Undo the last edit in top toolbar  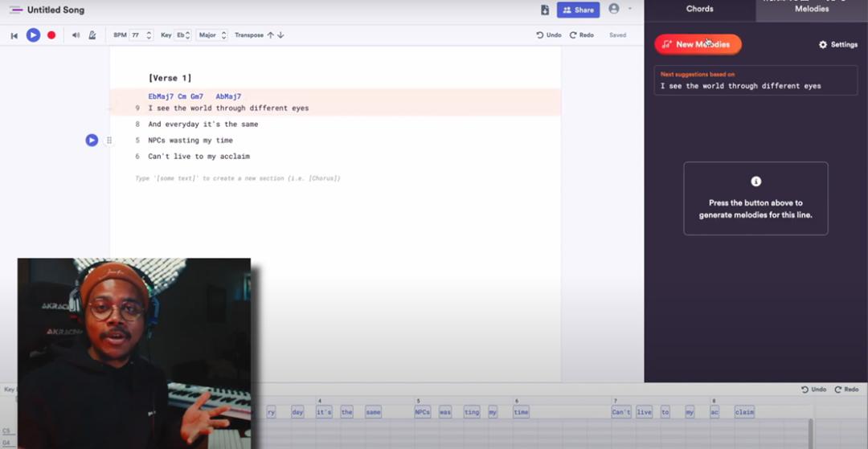point(549,35)
